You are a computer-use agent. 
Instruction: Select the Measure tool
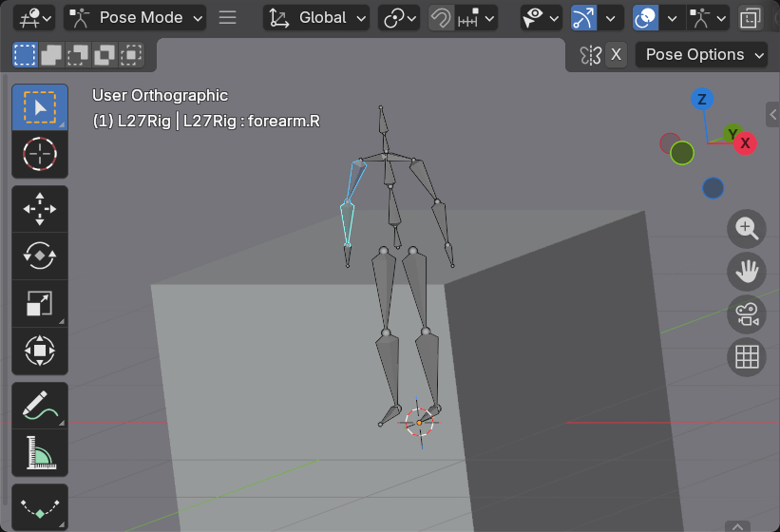tap(40, 453)
